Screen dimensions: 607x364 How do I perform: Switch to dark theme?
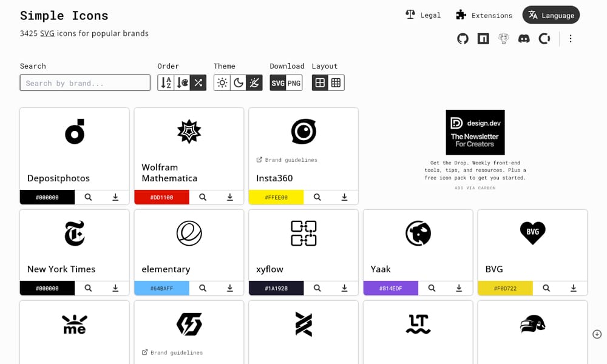(239, 83)
